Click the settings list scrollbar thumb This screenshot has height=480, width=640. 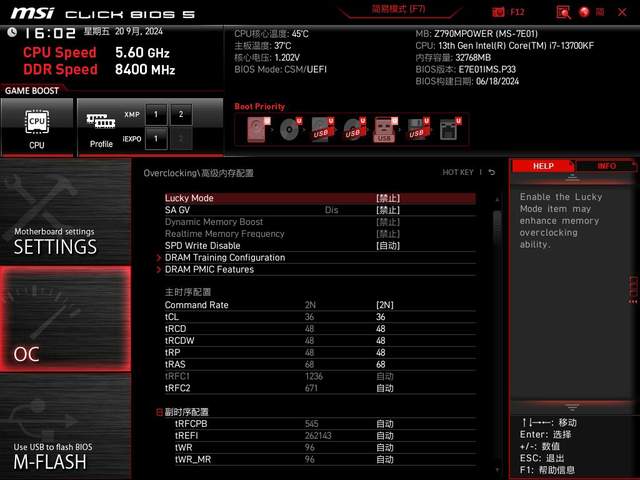click(x=497, y=229)
